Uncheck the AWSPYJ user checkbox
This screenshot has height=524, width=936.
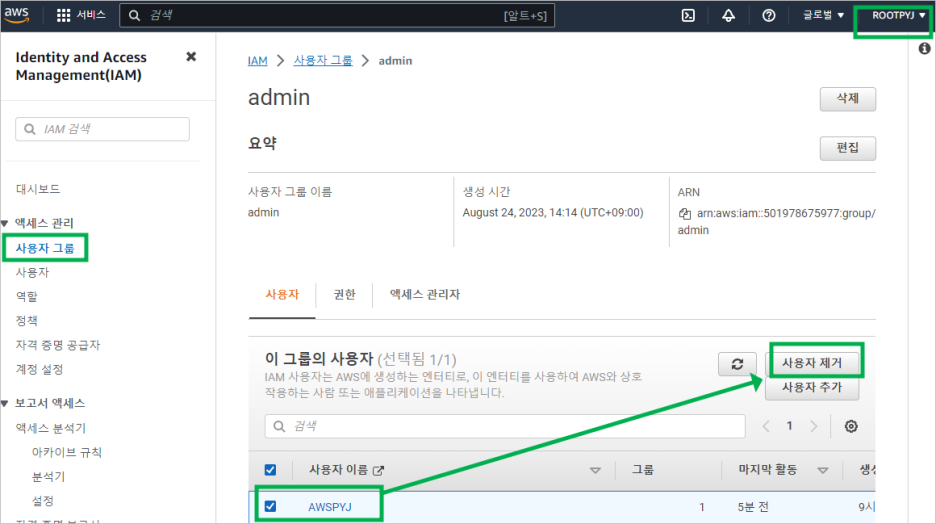click(x=270, y=506)
